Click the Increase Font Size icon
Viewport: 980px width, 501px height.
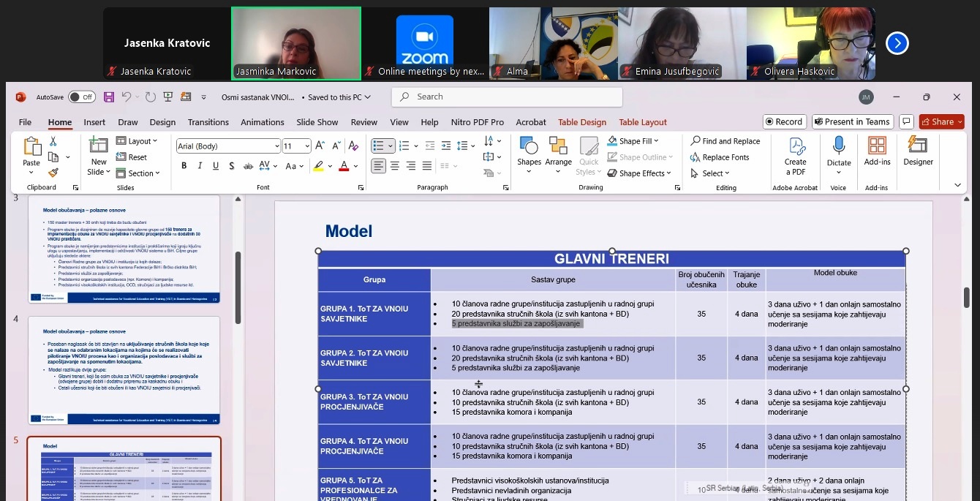pyautogui.click(x=321, y=146)
